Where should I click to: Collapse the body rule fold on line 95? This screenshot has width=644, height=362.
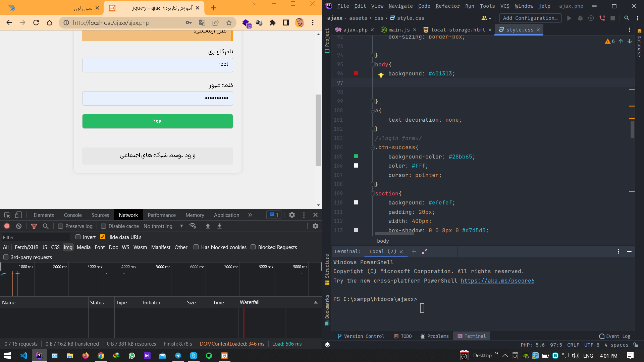coord(372,64)
